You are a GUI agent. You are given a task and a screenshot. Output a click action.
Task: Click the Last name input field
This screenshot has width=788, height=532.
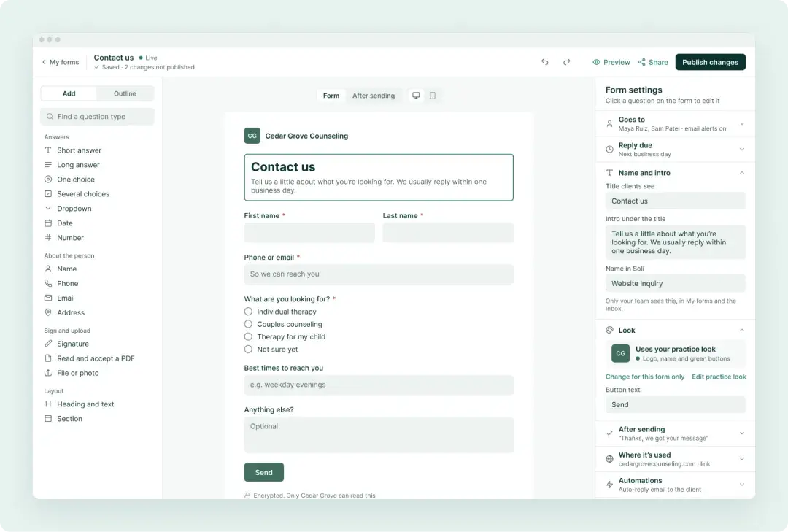448,233
